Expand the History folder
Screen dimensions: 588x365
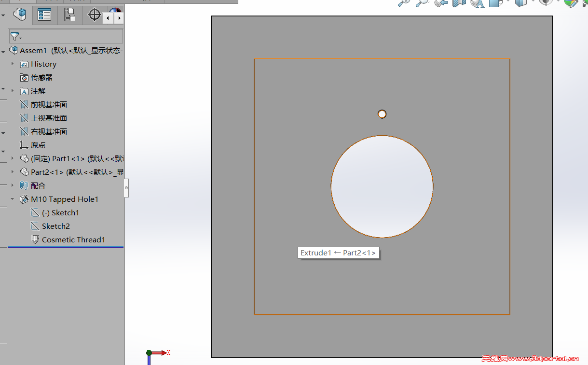click(13, 64)
